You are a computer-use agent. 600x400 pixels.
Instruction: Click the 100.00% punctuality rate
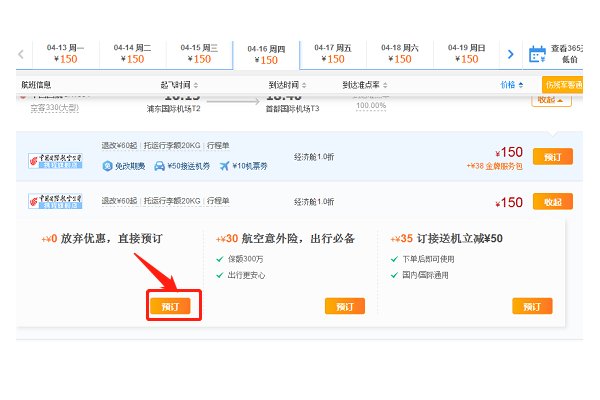371,106
